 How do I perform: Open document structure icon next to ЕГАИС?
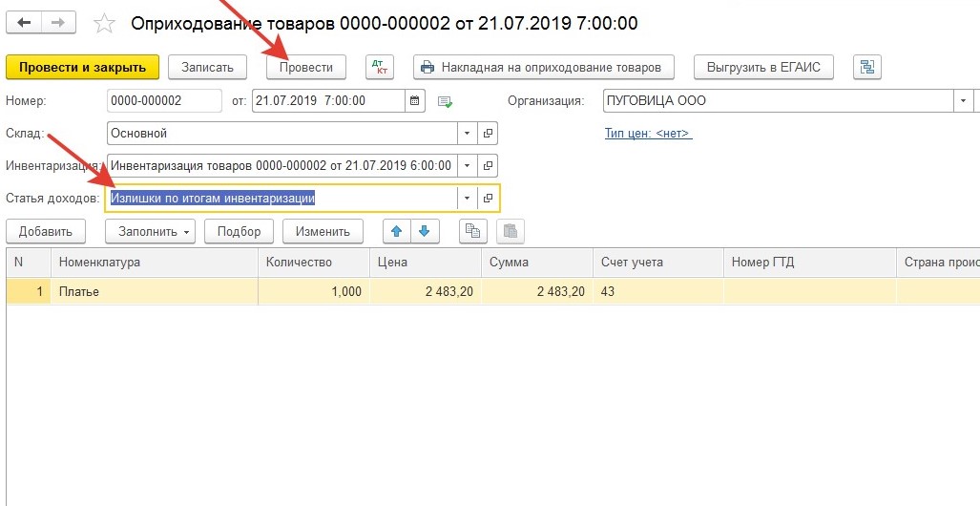866,68
